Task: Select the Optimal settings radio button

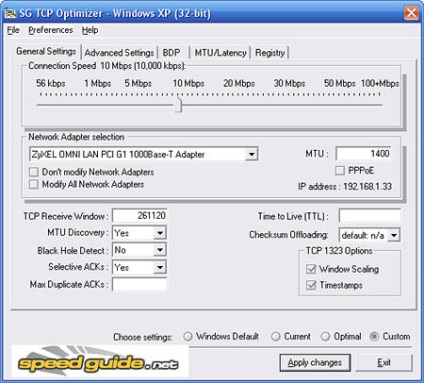Action: coord(325,336)
